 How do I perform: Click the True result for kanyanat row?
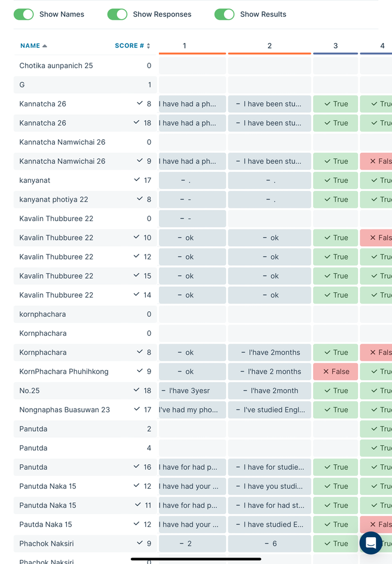coord(335,180)
